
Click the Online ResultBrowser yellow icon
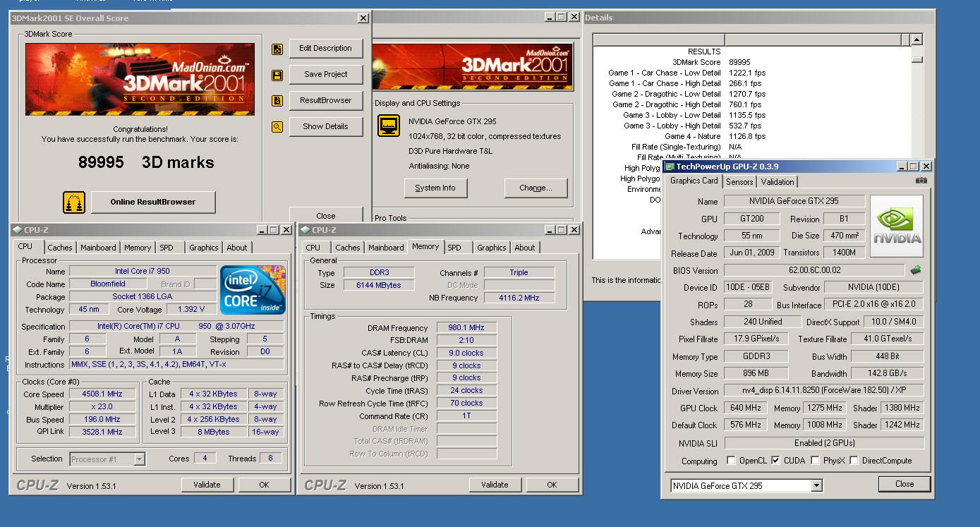[x=73, y=202]
